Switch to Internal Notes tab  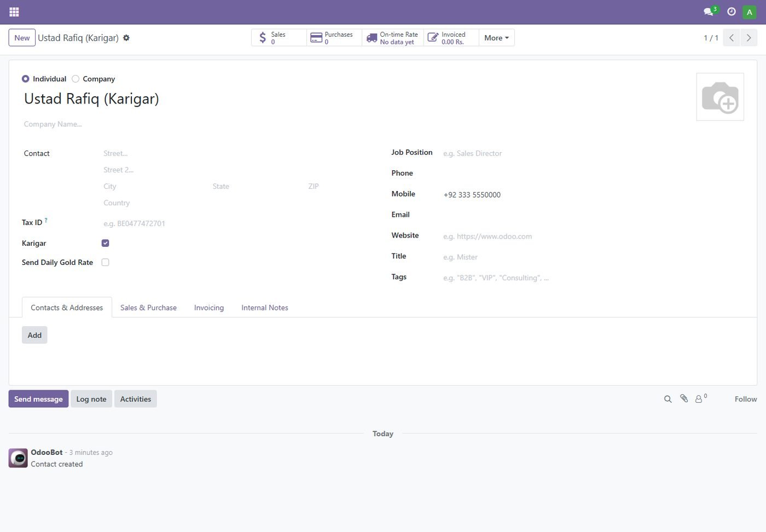(265, 308)
